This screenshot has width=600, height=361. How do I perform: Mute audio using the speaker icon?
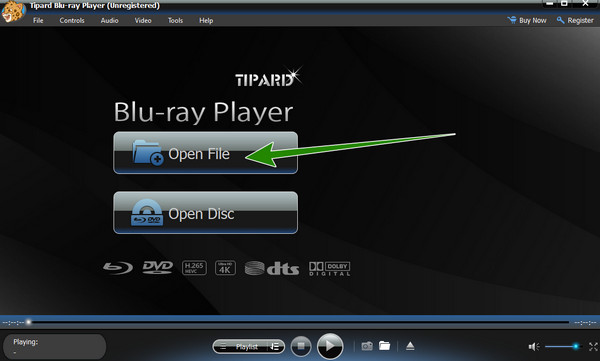[534, 347]
